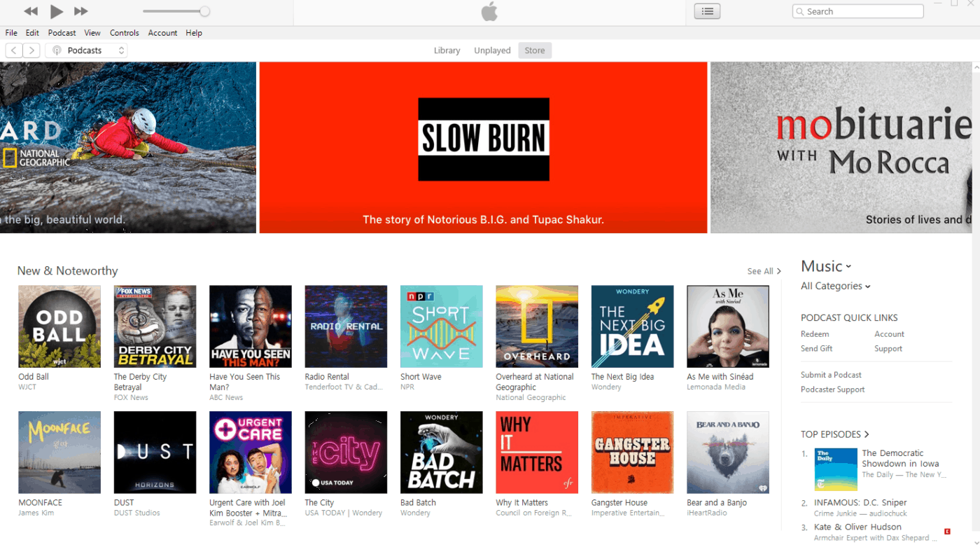Click the forward navigation arrow
This screenshot has width=980, height=545.
(x=31, y=50)
